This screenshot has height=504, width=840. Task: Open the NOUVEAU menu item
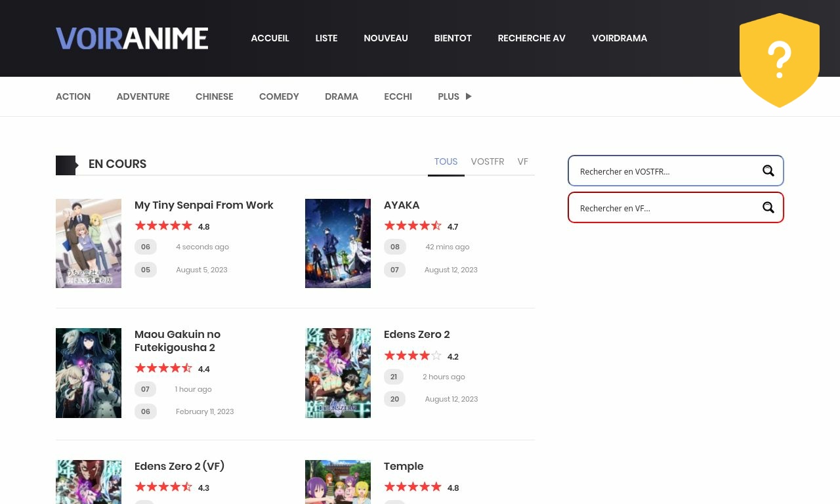pos(386,38)
